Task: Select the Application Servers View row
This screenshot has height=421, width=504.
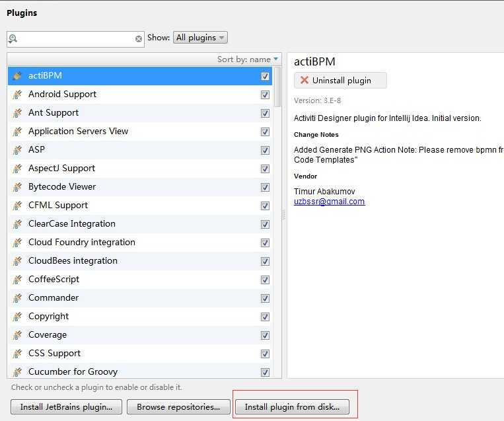Action: click(x=140, y=132)
